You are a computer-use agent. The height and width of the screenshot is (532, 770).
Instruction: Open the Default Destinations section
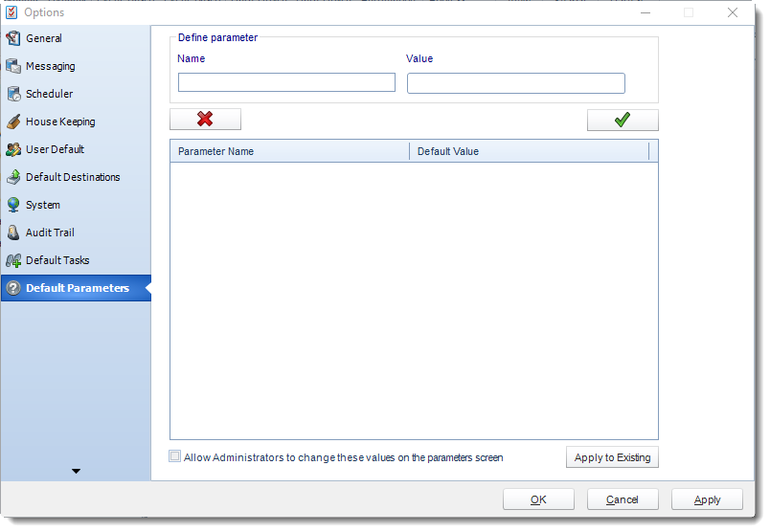[76, 177]
